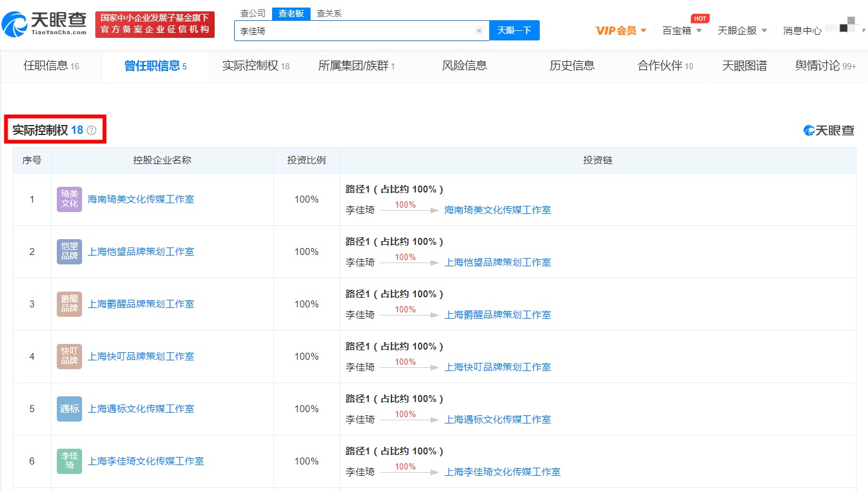Open the help icon beside 实际控制权 18
Image resolution: width=868 pixels, height=491 pixels.
pyautogui.click(x=92, y=130)
